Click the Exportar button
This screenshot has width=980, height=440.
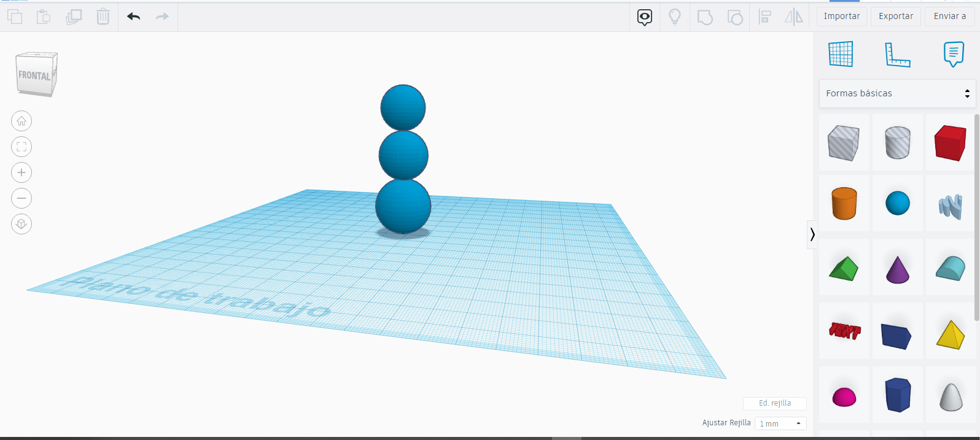click(x=896, y=17)
